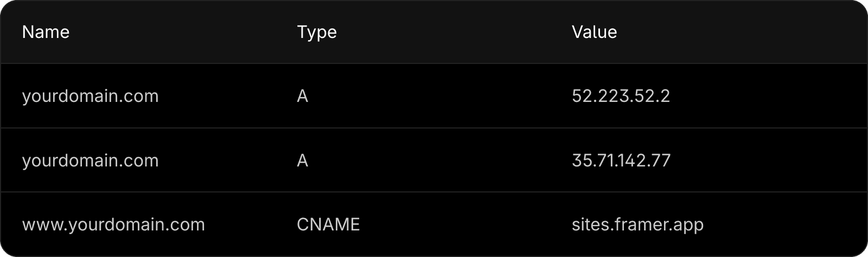Choose the IP address starting with 35
The image size is (868, 257).
[621, 160]
